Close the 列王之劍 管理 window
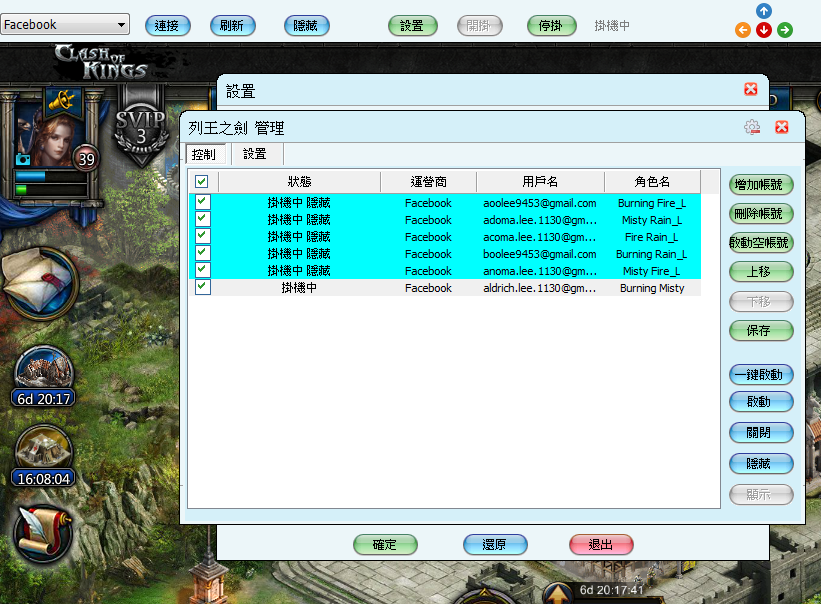The width and height of the screenshot is (821, 604). click(x=782, y=127)
